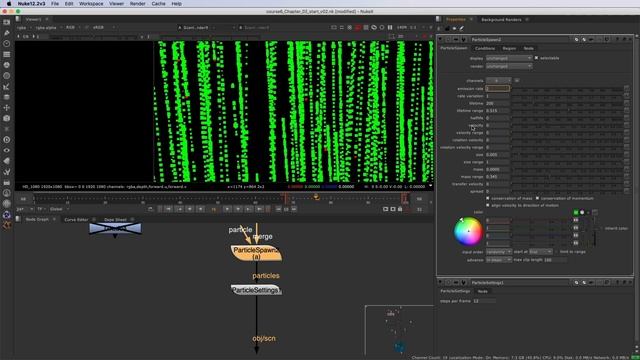Open the channels dropdown

tap(498, 81)
